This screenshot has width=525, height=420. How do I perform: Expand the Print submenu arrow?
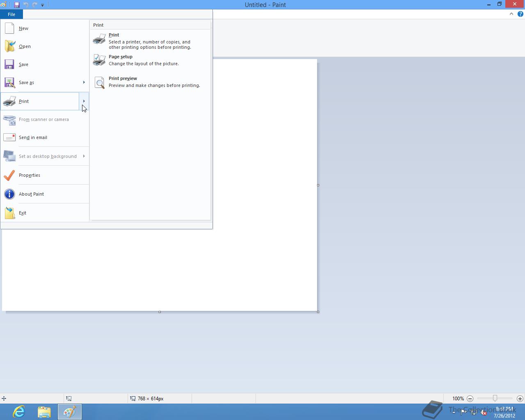pos(84,101)
